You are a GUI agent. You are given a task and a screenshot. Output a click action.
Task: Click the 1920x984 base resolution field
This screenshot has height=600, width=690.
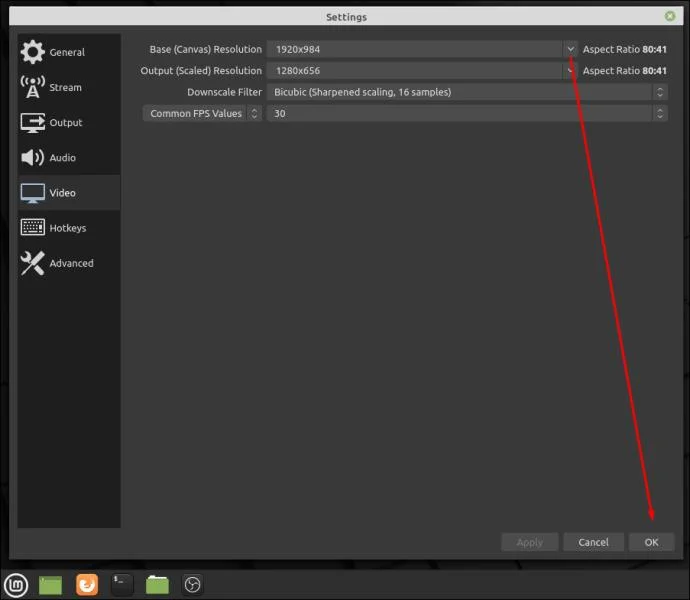pyautogui.click(x=415, y=49)
